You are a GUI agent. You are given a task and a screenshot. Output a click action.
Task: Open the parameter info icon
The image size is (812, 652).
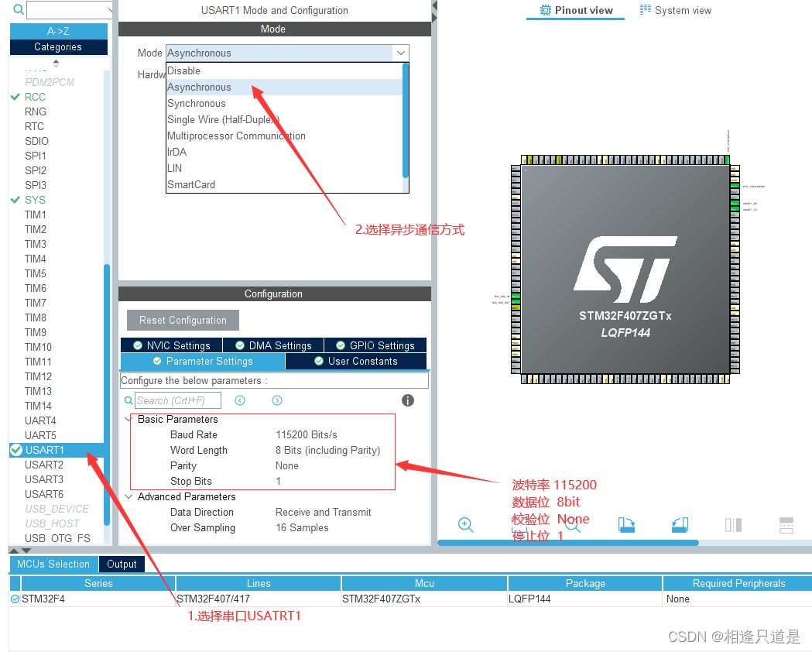408,400
